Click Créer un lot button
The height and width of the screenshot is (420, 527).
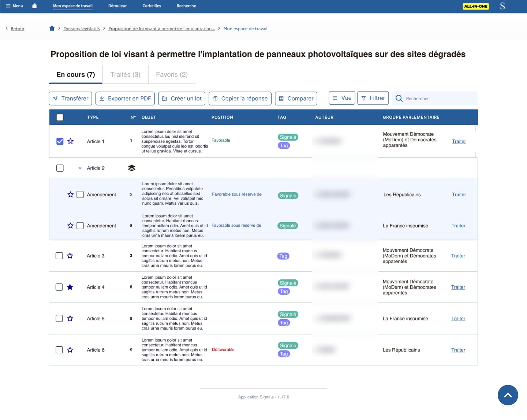point(182,99)
